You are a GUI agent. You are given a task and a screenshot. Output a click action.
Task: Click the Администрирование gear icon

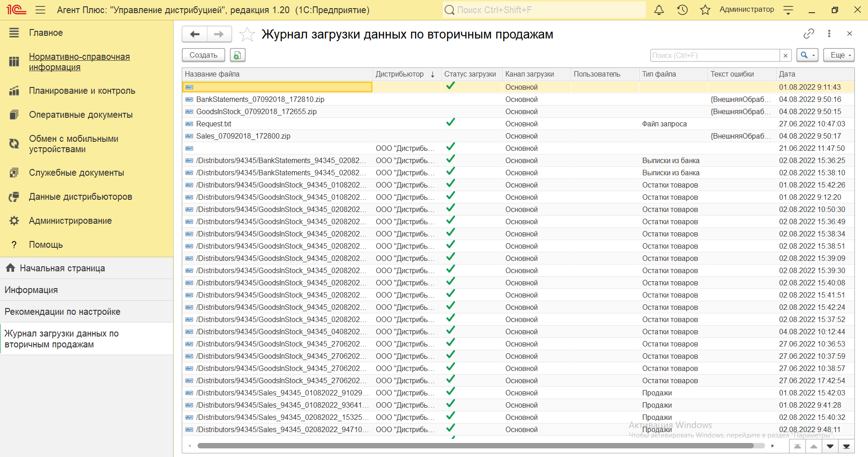(x=14, y=221)
